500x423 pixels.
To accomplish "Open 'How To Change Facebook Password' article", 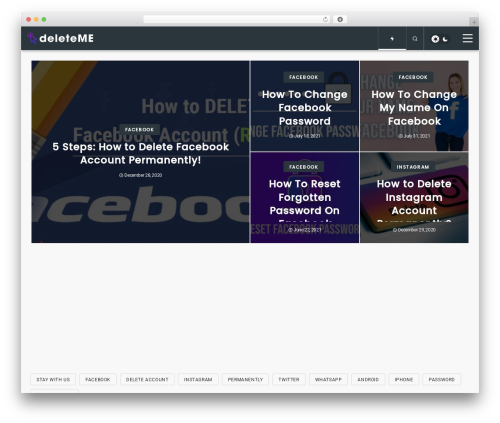I will tap(305, 108).
